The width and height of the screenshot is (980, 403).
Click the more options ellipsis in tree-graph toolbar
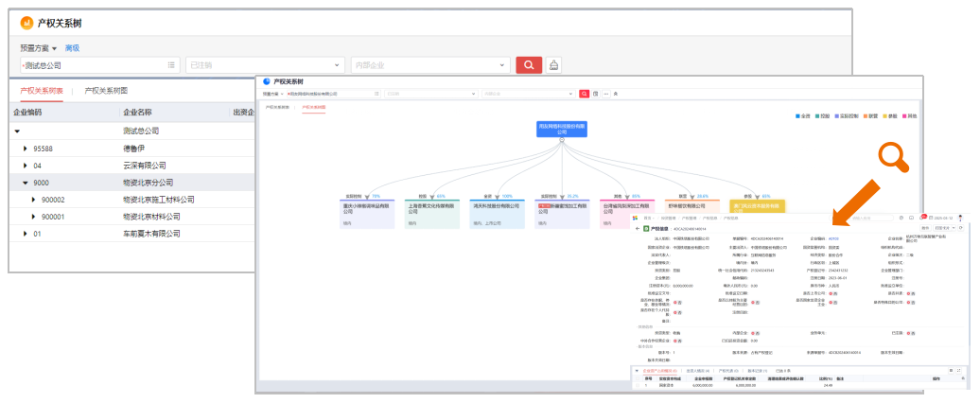point(606,94)
